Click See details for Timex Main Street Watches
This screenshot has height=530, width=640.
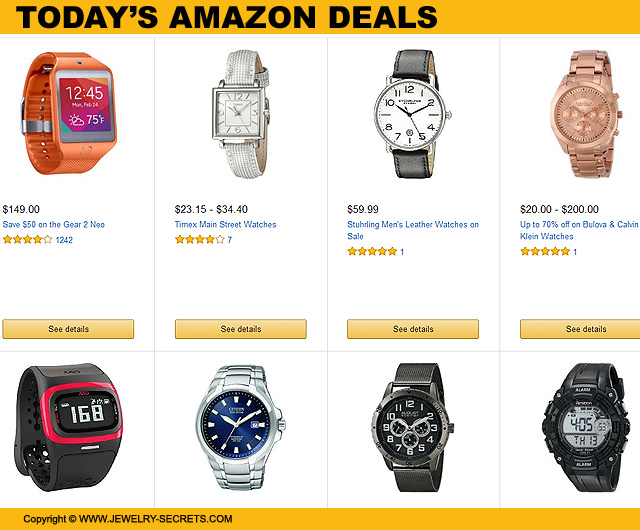[x=241, y=329]
